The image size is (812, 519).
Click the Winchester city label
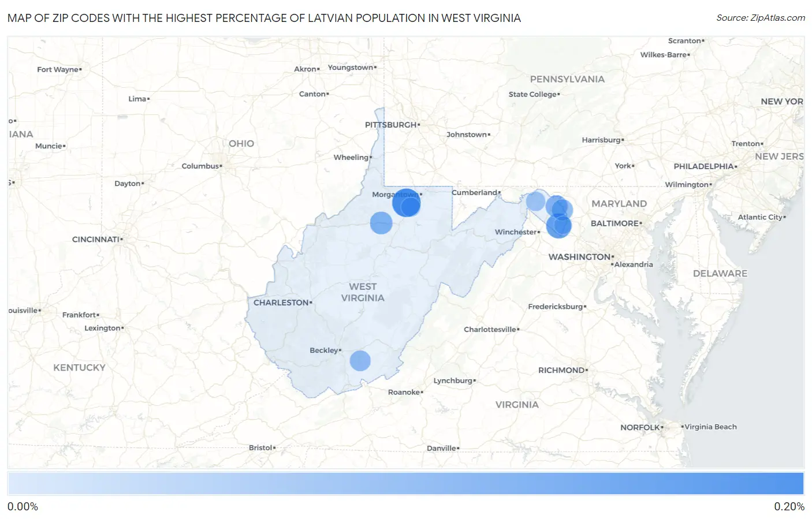click(x=516, y=232)
